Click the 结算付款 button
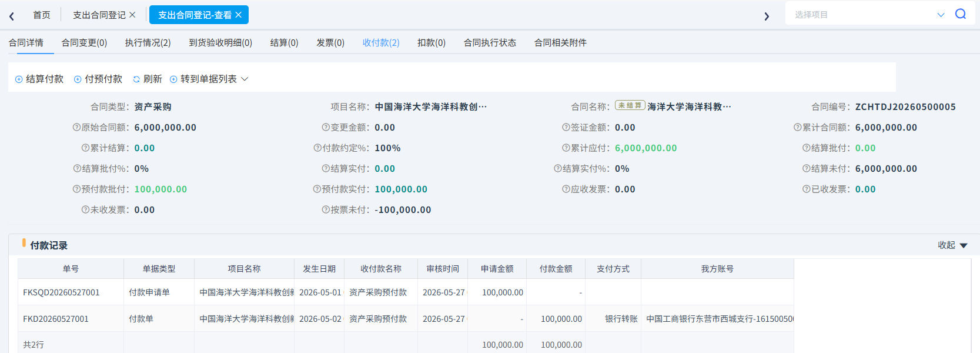This screenshot has height=353, width=980. pos(39,79)
